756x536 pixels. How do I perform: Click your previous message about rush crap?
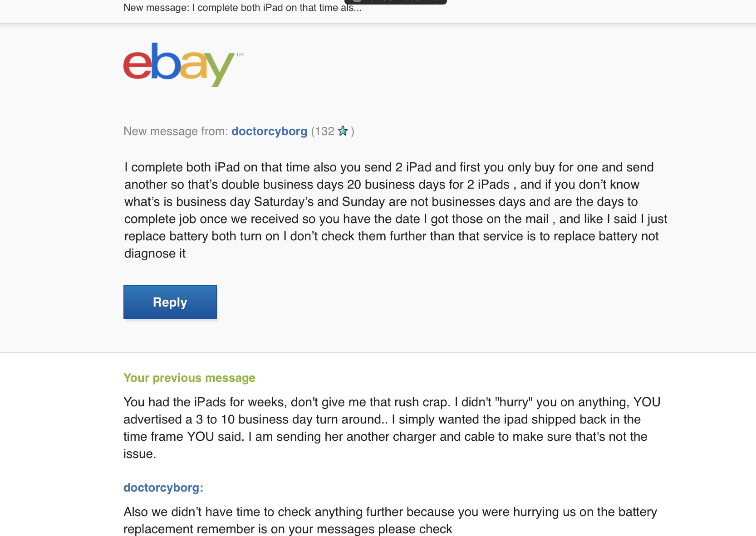point(392,428)
